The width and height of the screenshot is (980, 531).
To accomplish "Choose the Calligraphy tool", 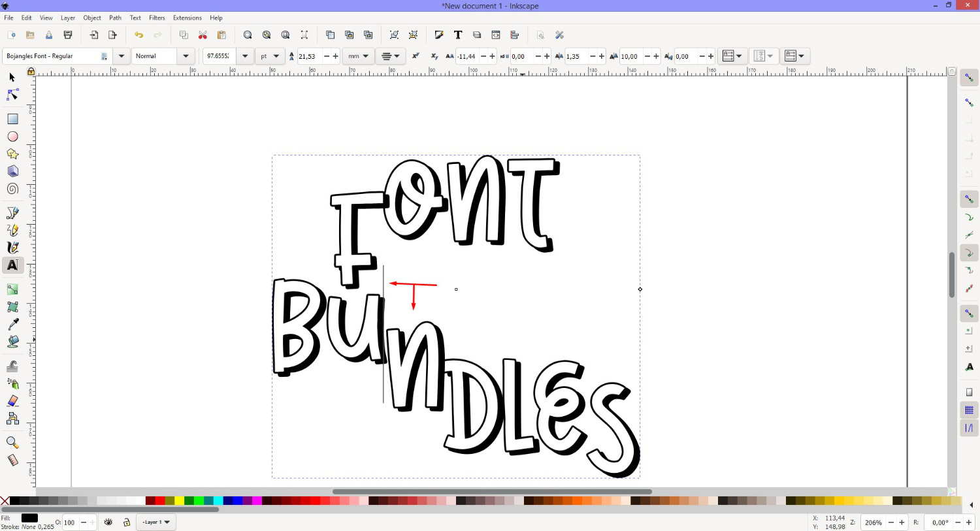I will pos(12,248).
